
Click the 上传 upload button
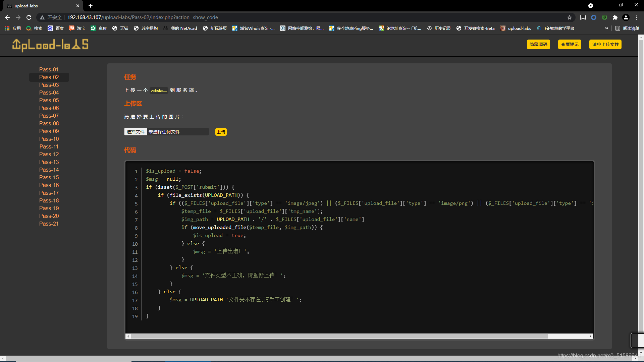coord(221,132)
